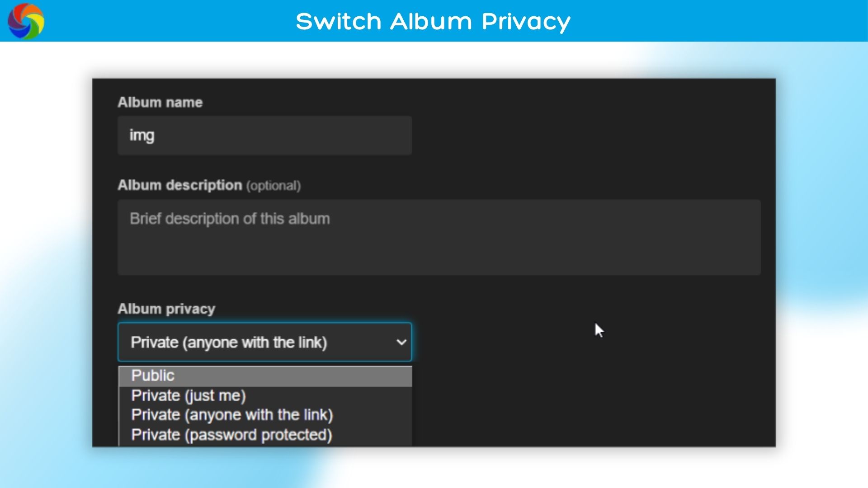Click the Album description label
This screenshot has height=488, width=868.
(180, 185)
